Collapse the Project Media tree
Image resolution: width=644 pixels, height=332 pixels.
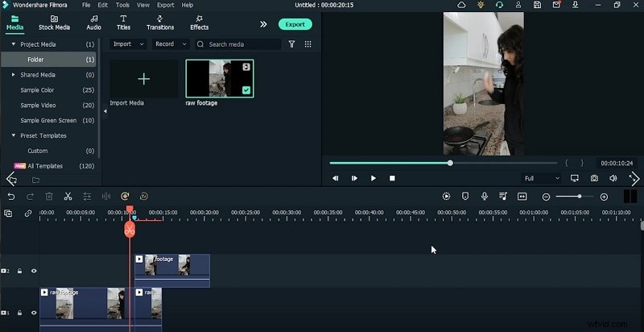(x=14, y=44)
